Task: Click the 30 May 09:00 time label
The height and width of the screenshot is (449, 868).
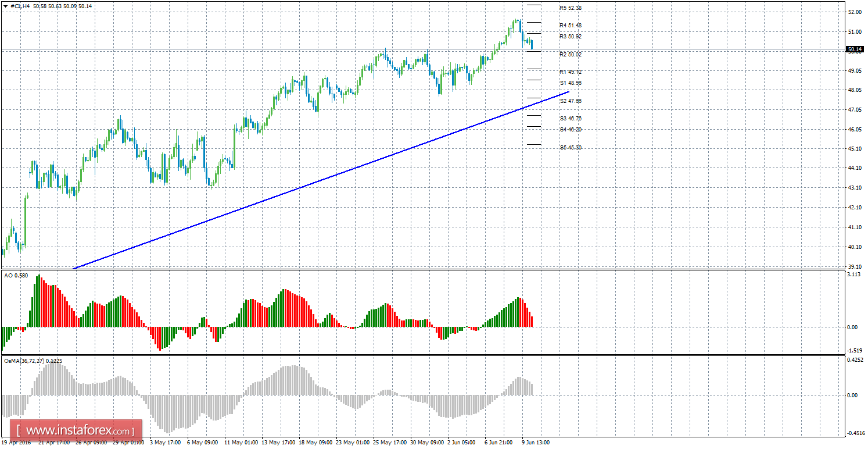Action: [x=427, y=443]
